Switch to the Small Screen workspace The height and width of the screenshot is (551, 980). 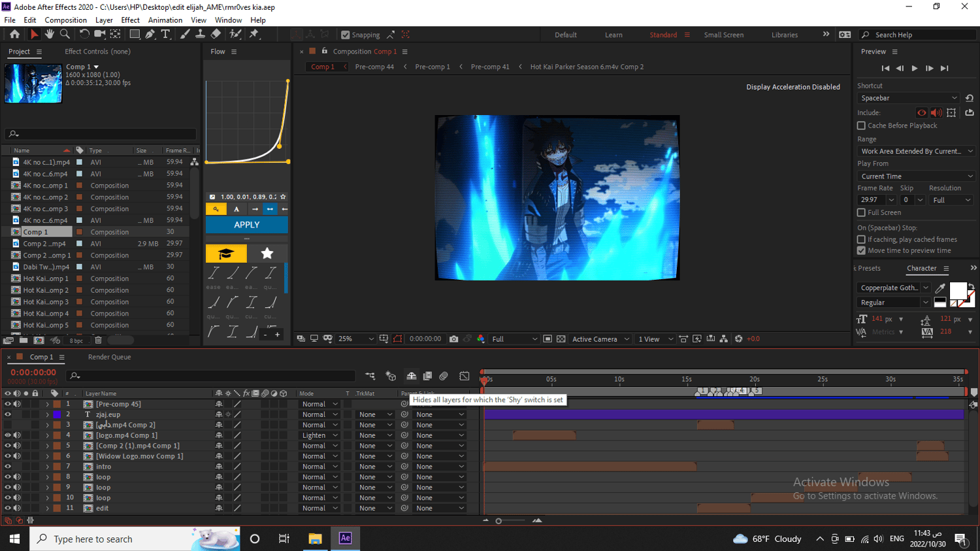coord(723,35)
